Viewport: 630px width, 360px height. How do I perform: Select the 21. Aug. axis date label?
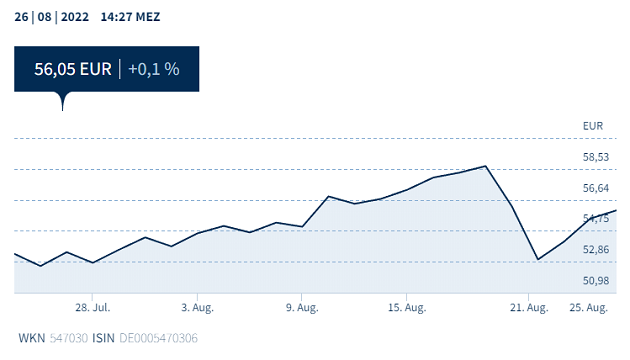529,307
